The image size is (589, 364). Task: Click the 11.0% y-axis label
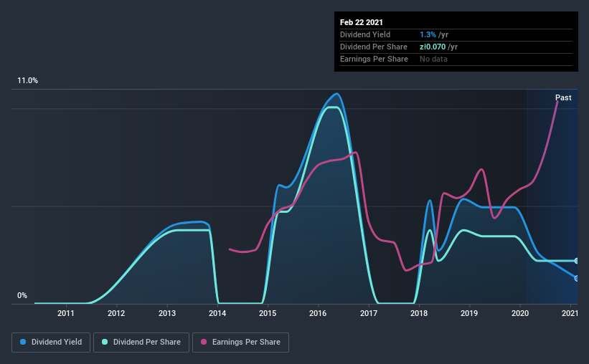[27, 81]
